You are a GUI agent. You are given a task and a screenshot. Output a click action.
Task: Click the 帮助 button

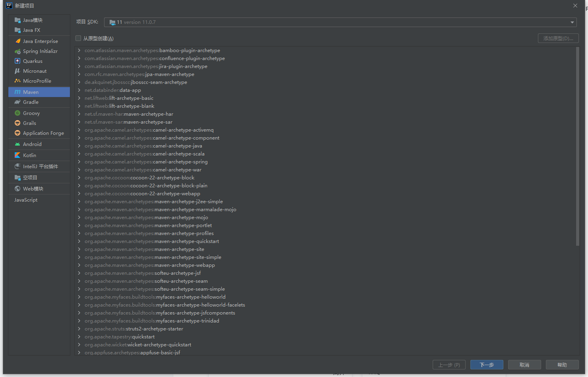click(562, 365)
